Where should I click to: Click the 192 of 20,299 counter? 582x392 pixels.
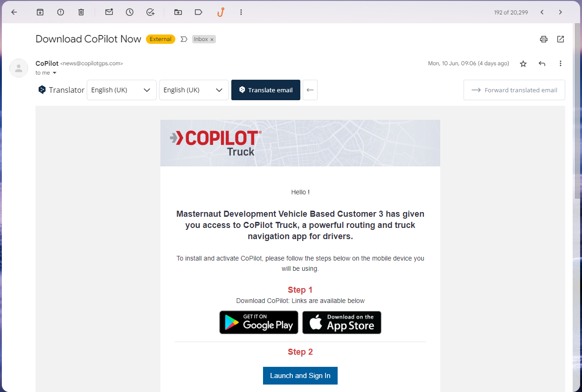point(511,13)
